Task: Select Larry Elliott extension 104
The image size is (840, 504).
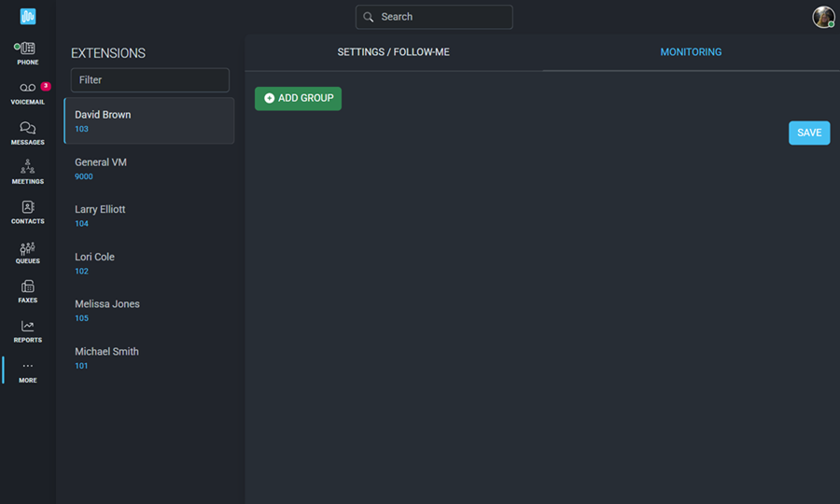Action: pos(148,216)
